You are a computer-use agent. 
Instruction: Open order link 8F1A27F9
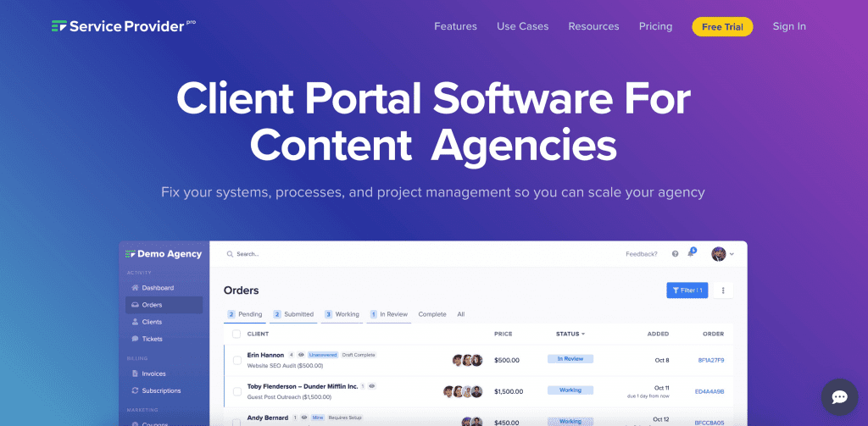click(x=711, y=360)
